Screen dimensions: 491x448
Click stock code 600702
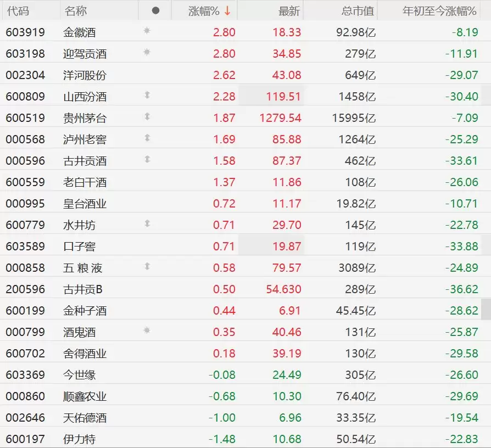pos(25,354)
